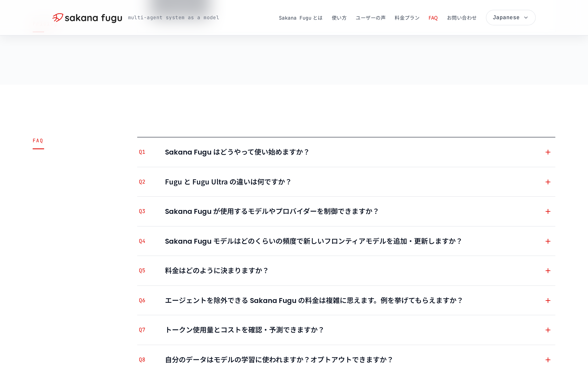This screenshot has width=588, height=368.
Task: Open the Sakana Fugu とは nav link
Action: click(301, 18)
